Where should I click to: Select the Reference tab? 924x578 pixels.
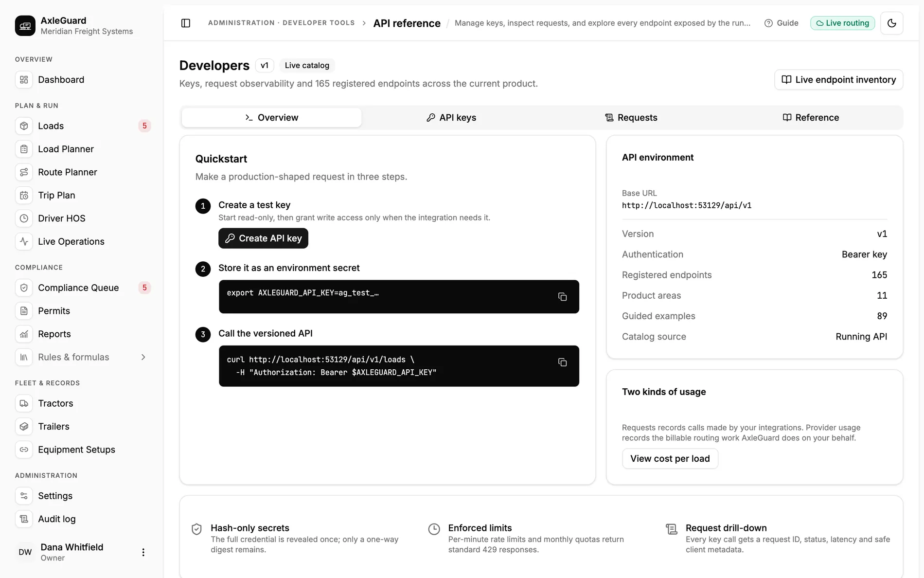[x=811, y=118]
